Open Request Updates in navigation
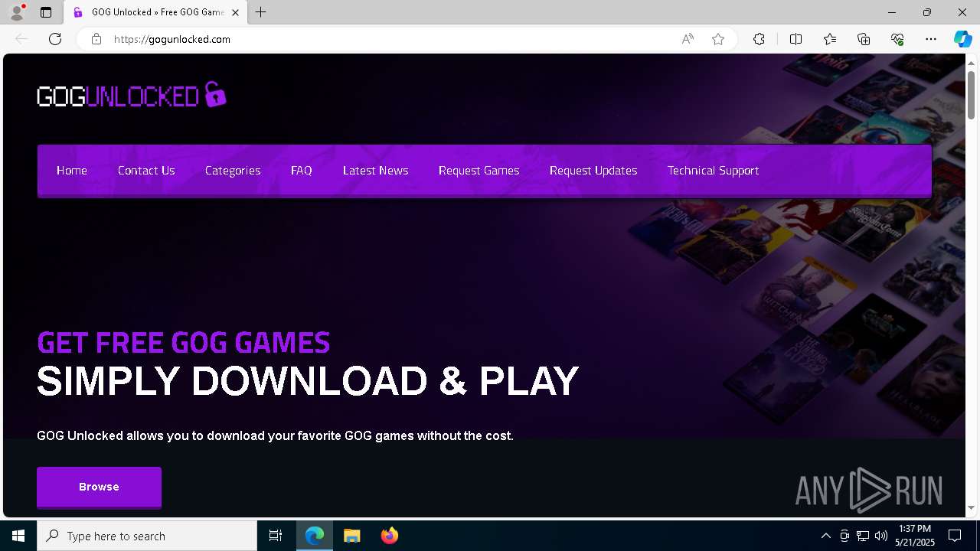The width and height of the screenshot is (980, 551). (593, 171)
